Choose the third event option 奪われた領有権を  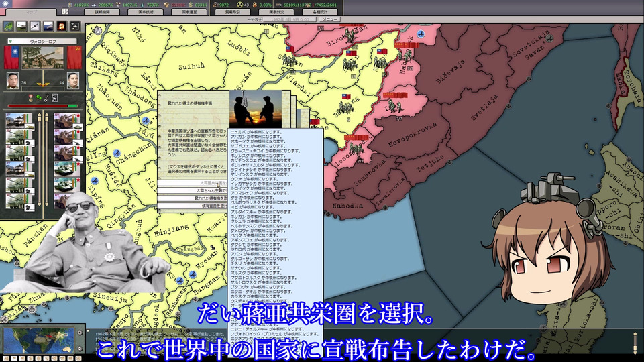click(x=193, y=198)
